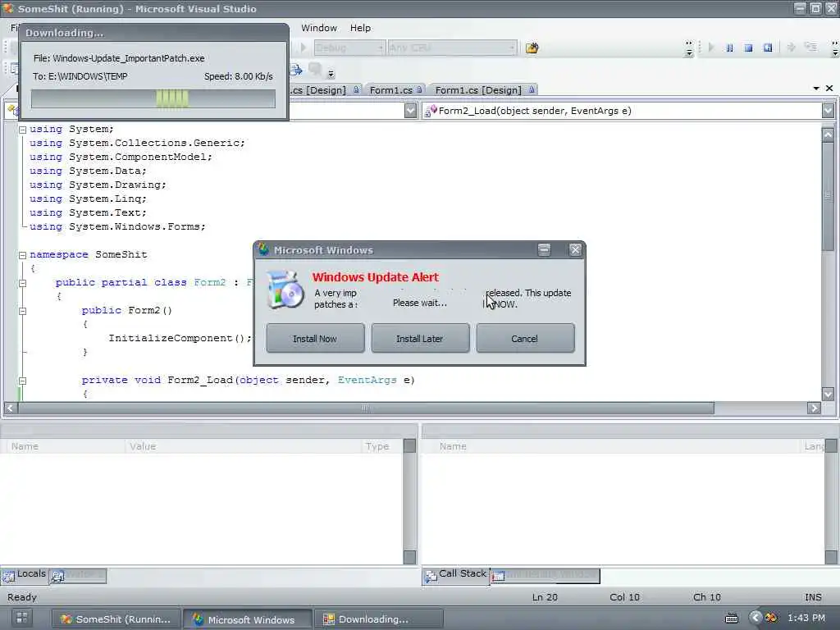Viewport: 840px width, 630px height.
Task: Switch to Downloading... taskbar item
Action: tap(378, 619)
